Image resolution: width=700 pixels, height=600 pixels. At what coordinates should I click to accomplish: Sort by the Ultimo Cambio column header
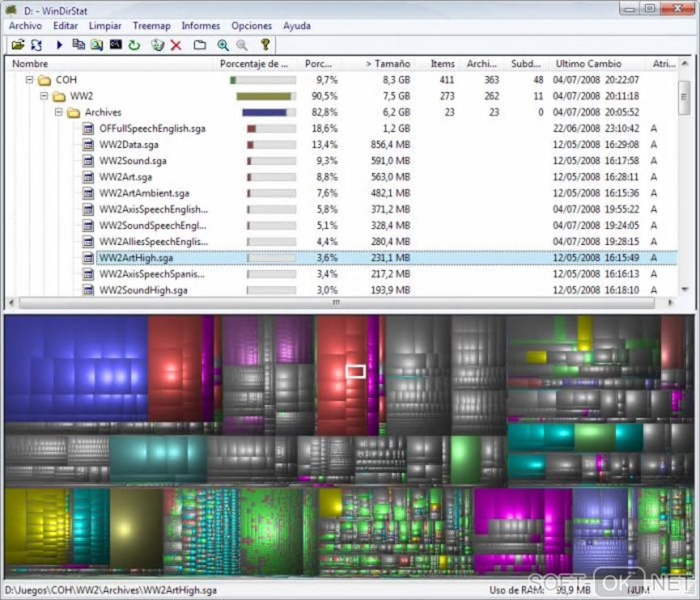point(597,64)
